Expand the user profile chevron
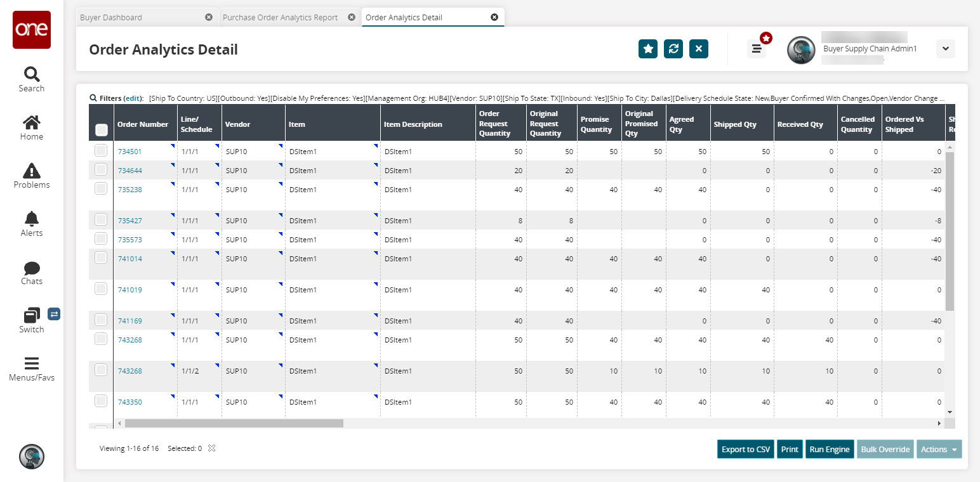This screenshot has height=482, width=980. click(945, 49)
